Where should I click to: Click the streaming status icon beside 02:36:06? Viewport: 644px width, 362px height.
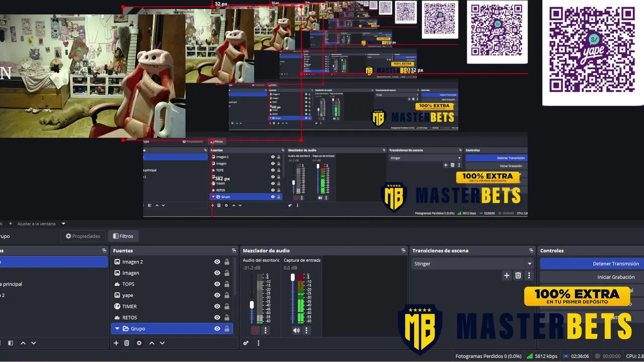(x=566, y=356)
